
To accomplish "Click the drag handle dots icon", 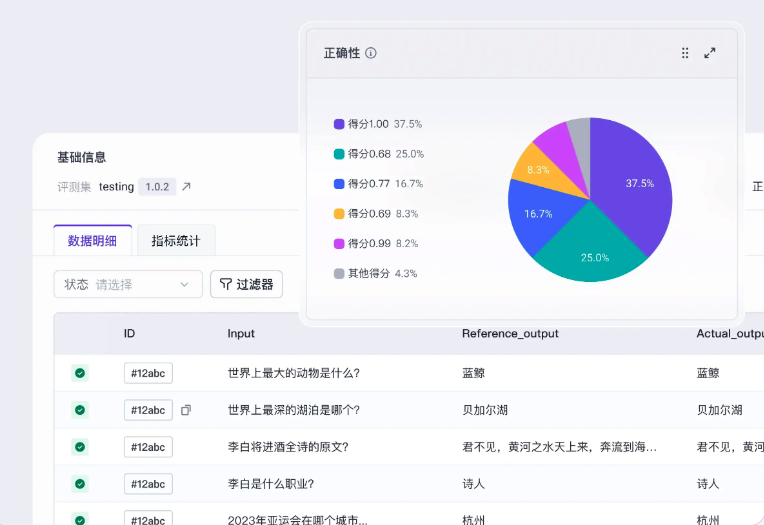I will click(x=685, y=53).
